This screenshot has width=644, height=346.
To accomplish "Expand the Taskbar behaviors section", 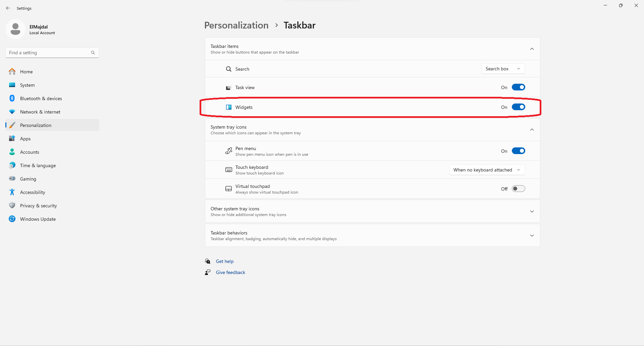I will click(532, 235).
